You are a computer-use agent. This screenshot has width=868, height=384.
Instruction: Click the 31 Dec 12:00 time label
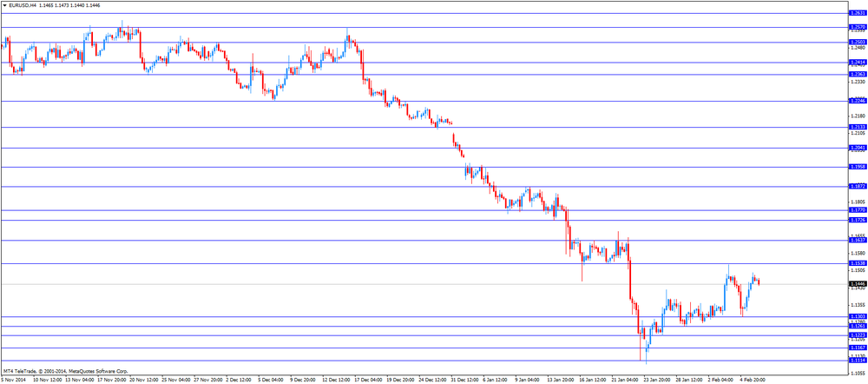pyautogui.click(x=464, y=381)
